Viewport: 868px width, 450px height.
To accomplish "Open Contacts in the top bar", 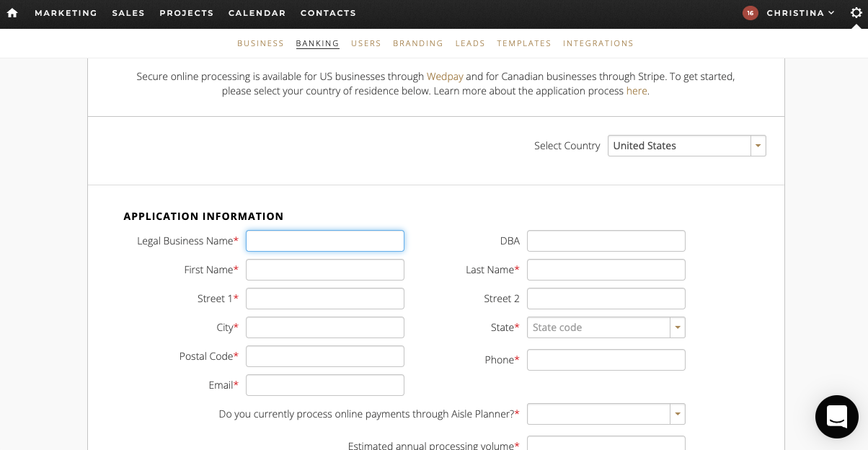I will (328, 12).
